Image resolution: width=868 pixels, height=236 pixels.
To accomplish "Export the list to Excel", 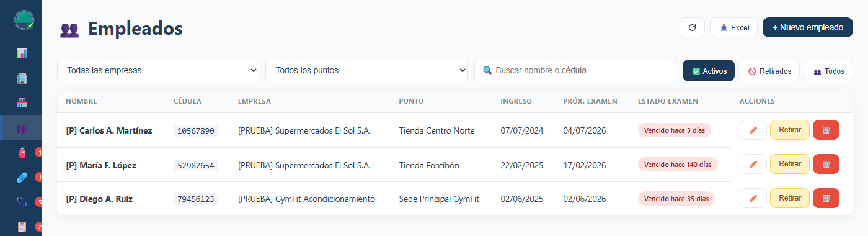I will pos(733,27).
